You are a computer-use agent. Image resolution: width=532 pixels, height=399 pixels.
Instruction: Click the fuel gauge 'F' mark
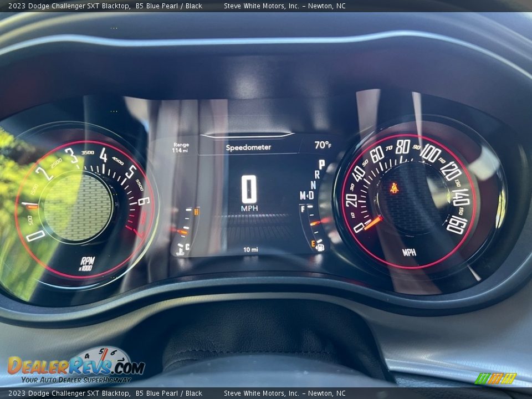(303, 209)
